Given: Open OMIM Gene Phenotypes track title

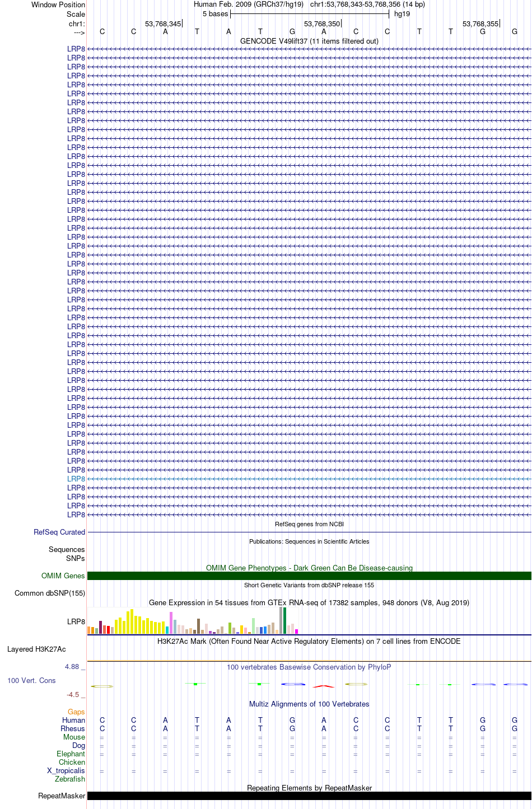Looking at the screenshot, I should click(309, 568).
